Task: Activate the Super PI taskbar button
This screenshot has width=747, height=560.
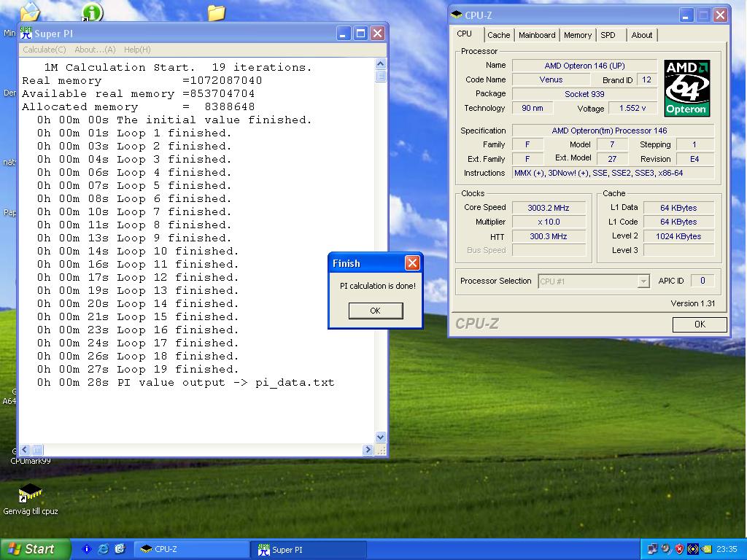Action: (309, 549)
